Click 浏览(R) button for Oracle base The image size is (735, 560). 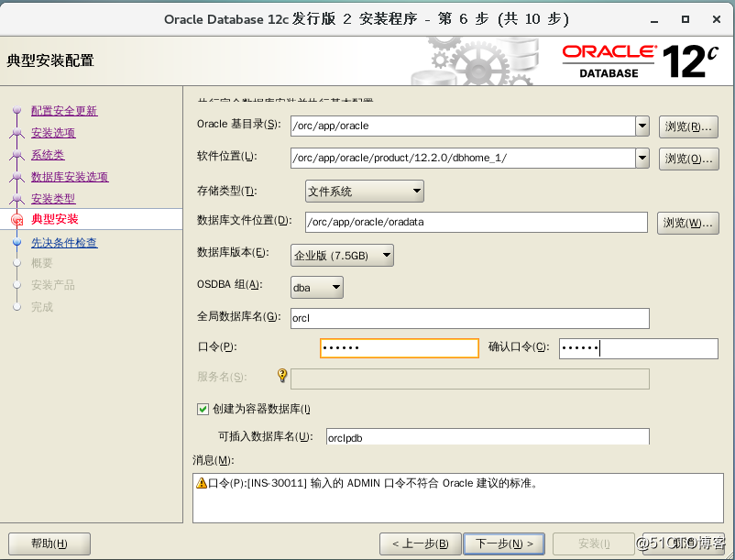pyautogui.click(x=688, y=126)
